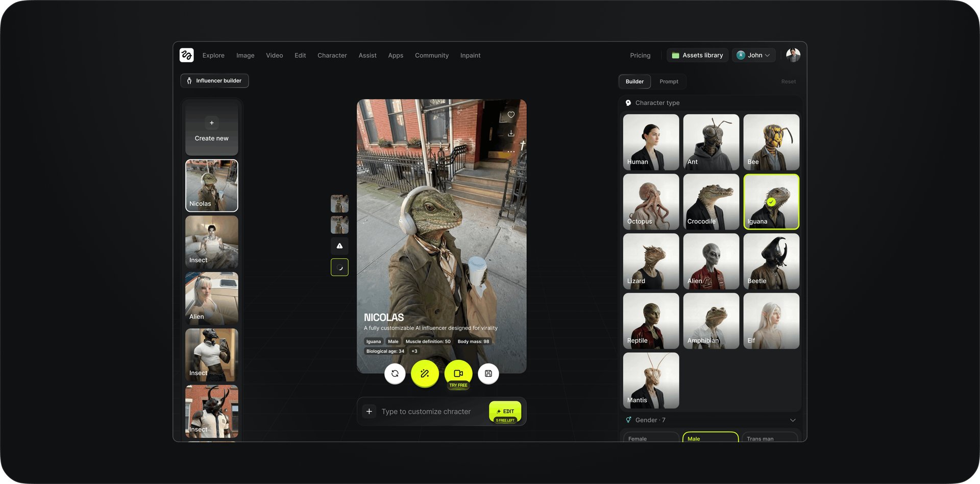Click the regenerate refresh icon button

pyautogui.click(x=395, y=374)
